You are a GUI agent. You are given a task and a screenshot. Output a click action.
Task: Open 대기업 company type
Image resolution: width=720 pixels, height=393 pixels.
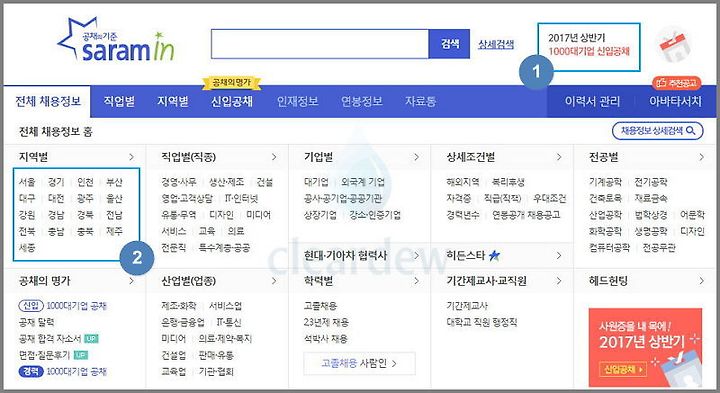(x=316, y=182)
